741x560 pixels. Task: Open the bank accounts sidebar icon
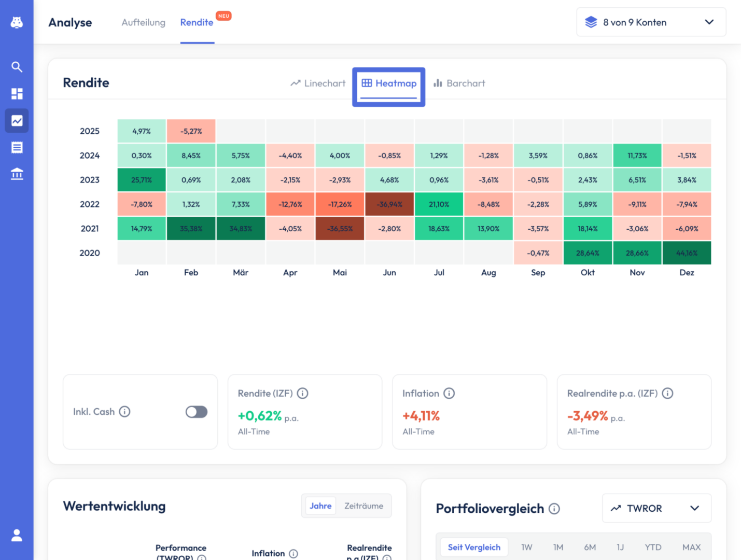[x=17, y=174]
